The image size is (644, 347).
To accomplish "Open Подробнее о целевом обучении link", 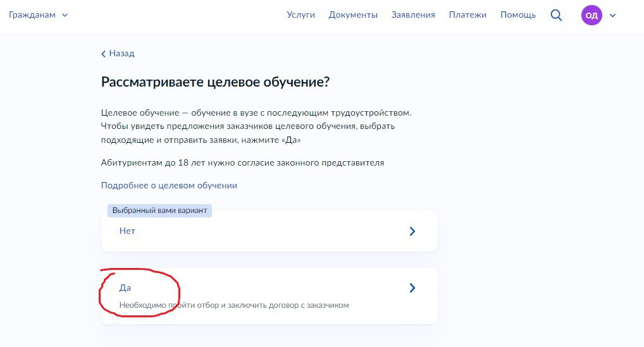I will pyautogui.click(x=169, y=185).
